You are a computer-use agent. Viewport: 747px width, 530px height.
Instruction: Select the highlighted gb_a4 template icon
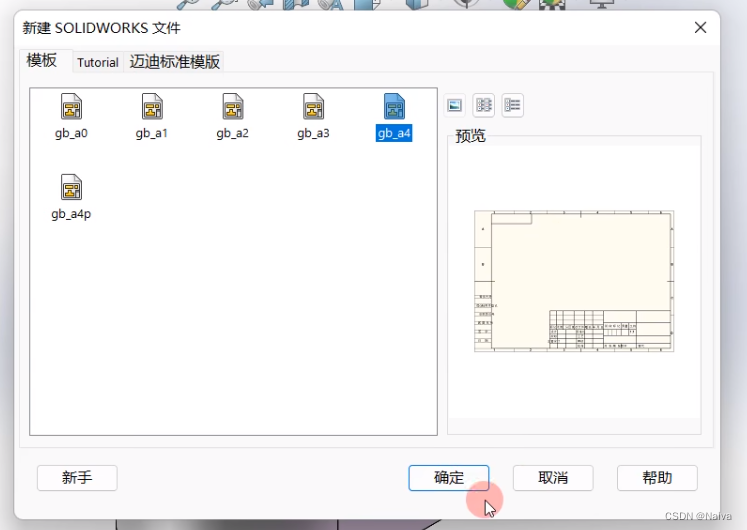(x=394, y=106)
